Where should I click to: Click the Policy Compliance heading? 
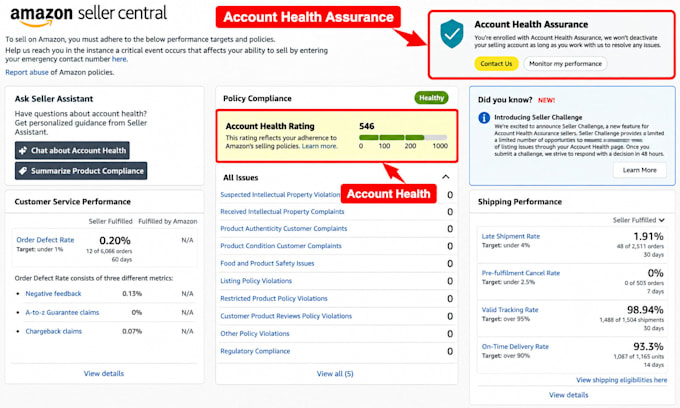pos(257,98)
